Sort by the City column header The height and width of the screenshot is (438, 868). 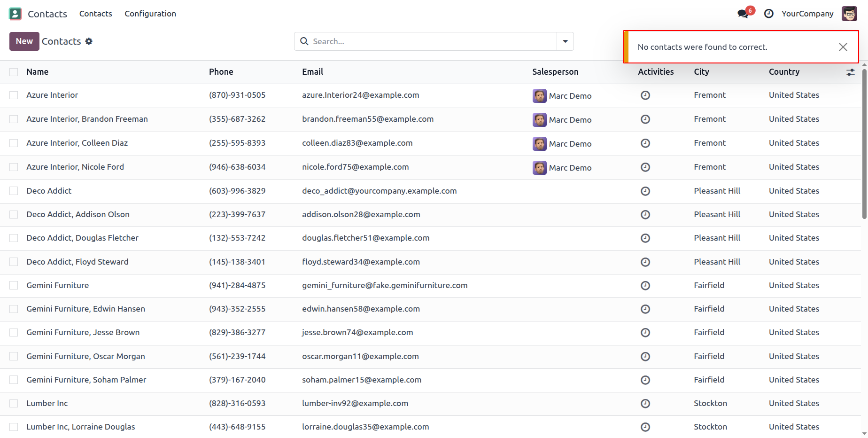[702, 72]
